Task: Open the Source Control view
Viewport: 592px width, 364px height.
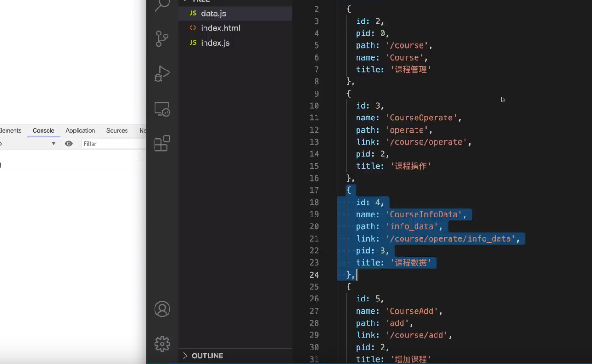Action: [162, 39]
